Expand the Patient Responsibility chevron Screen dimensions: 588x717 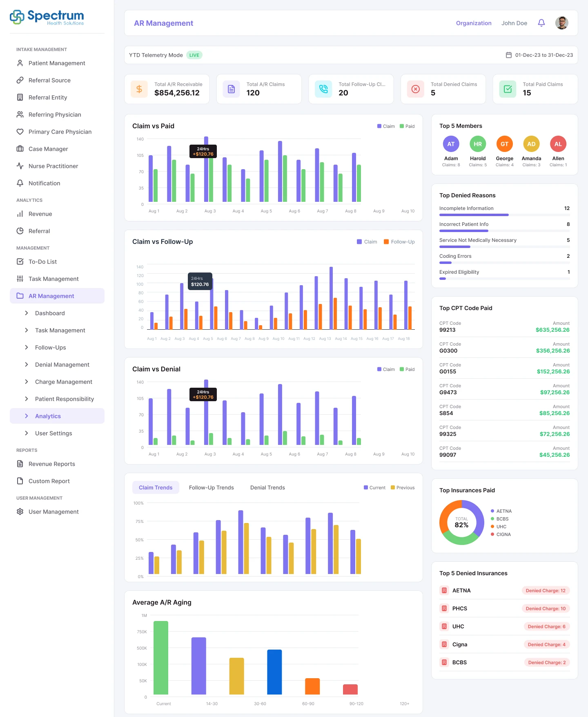(x=27, y=399)
